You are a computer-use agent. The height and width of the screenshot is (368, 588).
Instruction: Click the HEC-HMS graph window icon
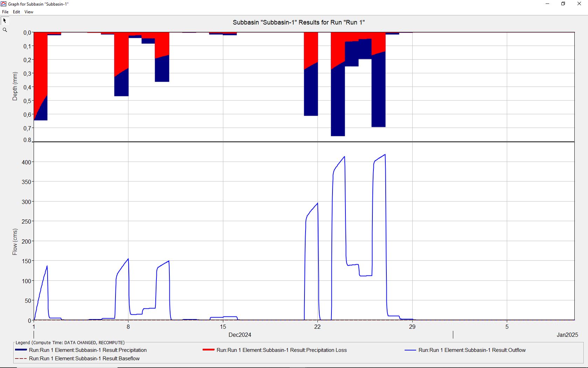pyautogui.click(x=3, y=4)
